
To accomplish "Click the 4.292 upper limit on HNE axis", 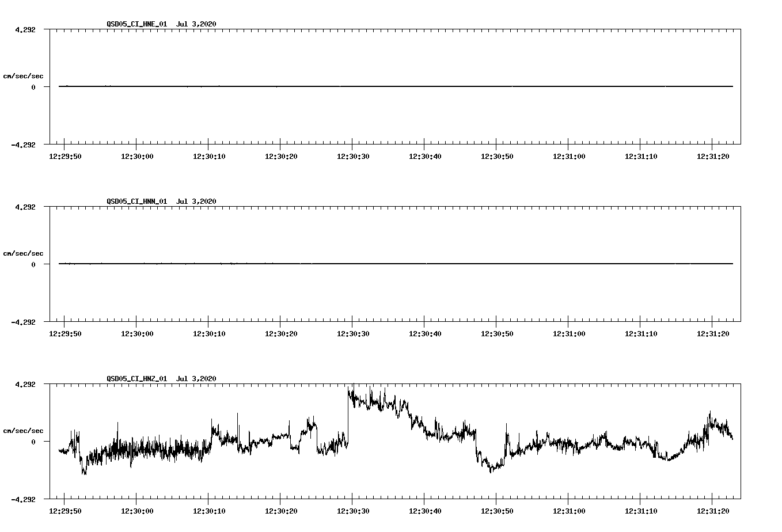I will (25, 29).
